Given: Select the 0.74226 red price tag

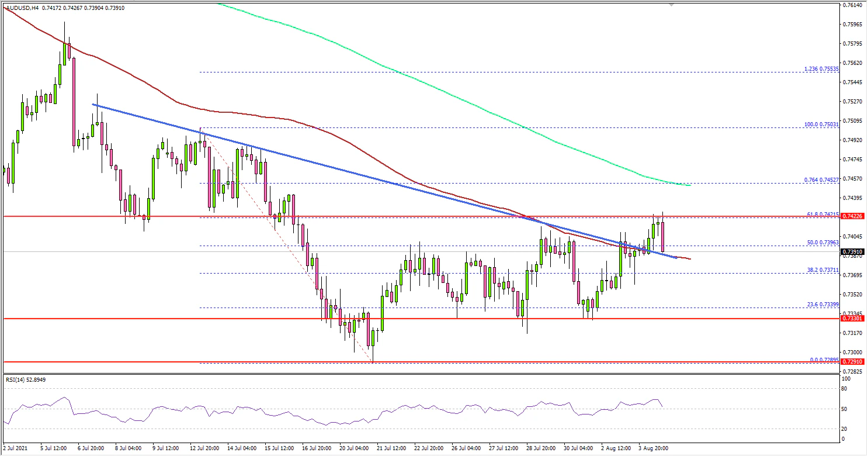Looking at the screenshot, I should (852, 216).
